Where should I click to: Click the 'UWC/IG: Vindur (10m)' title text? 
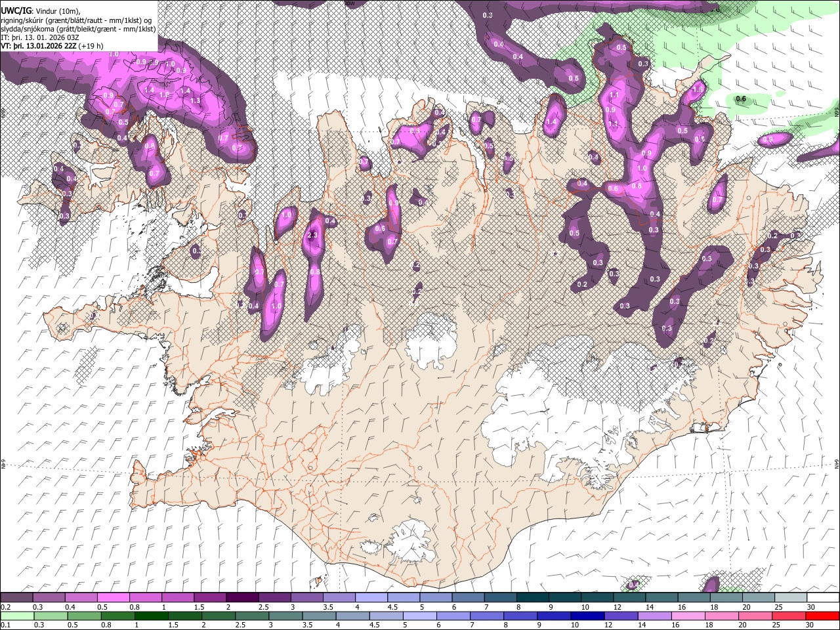41,11
